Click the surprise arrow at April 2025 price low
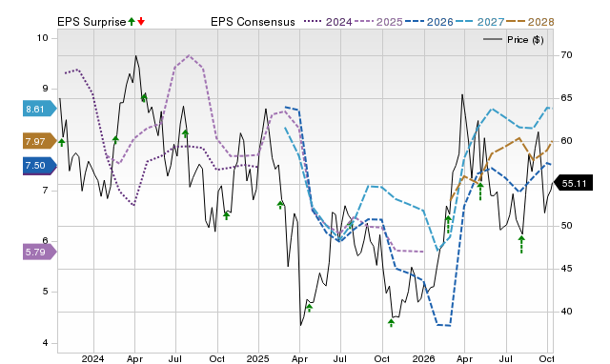 (x=309, y=308)
